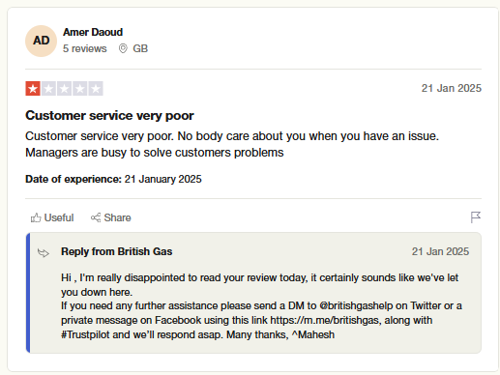This screenshot has height=375, width=500.
Task: Click the review title 'Customer service very poor'
Action: (109, 116)
